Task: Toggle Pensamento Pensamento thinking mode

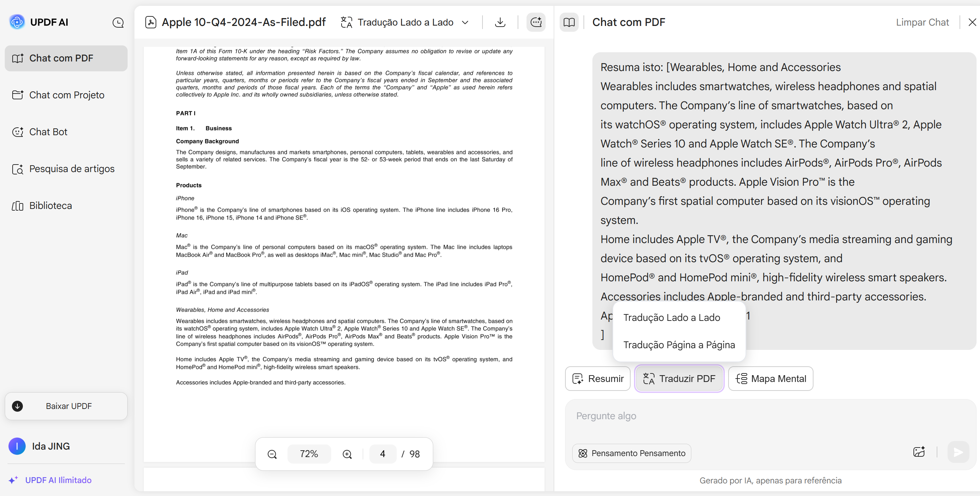Action: tap(632, 453)
